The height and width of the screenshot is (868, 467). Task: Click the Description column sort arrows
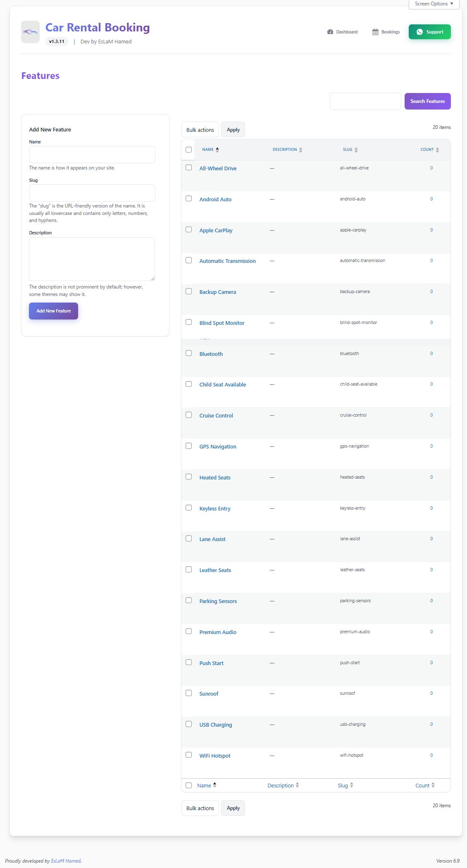pos(300,150)
